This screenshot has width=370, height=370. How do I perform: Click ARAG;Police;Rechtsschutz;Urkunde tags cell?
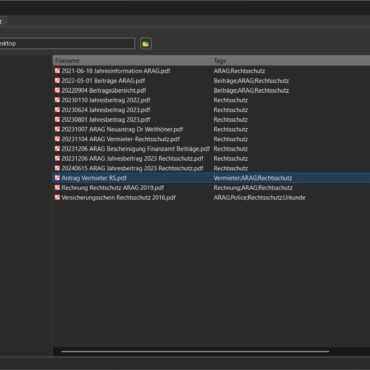pyautogui.click(x=259, y=197)
